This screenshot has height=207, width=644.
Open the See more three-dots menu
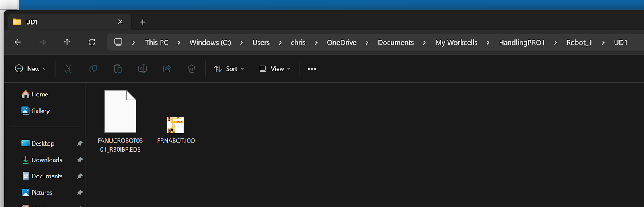tap(312, 69)
